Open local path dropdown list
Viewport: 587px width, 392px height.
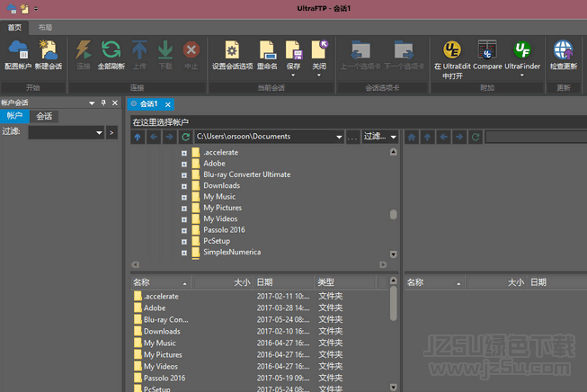tap(339, 137)
